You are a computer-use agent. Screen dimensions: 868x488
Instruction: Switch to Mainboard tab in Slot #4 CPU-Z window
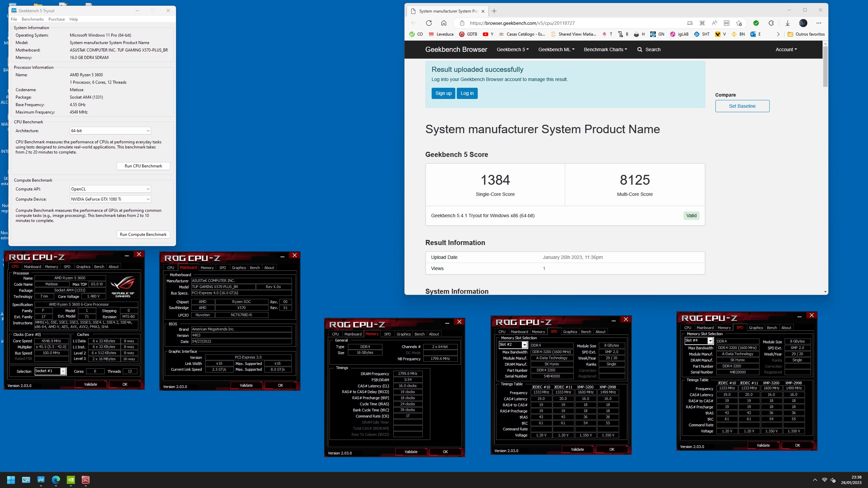click(705, 328)
